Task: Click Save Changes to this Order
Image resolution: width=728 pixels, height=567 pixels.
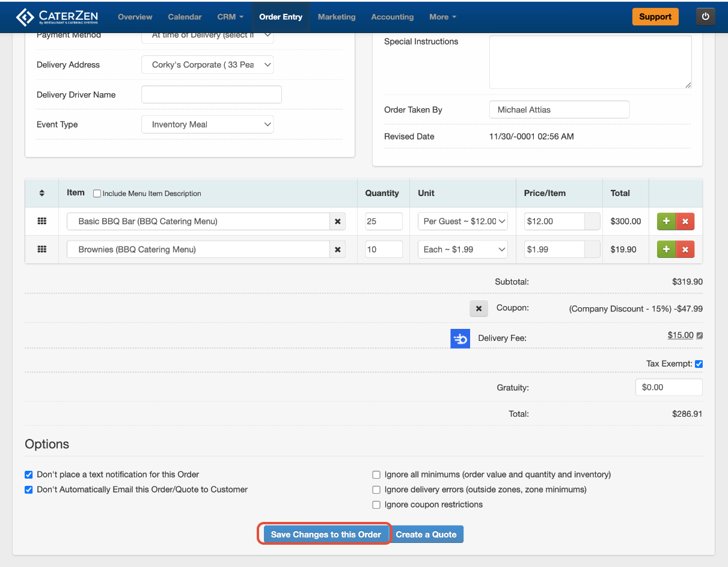Action: (326, 535)
